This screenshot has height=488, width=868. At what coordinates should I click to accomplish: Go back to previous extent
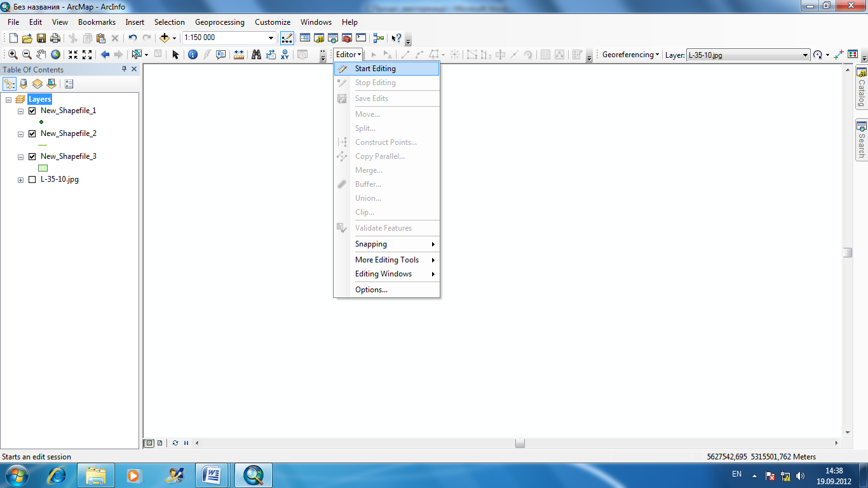(105, 55)
